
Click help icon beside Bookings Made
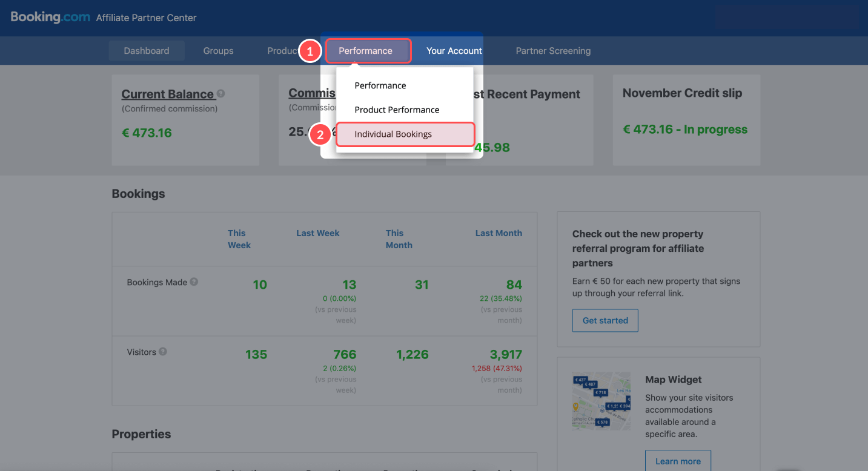[194, 282]
